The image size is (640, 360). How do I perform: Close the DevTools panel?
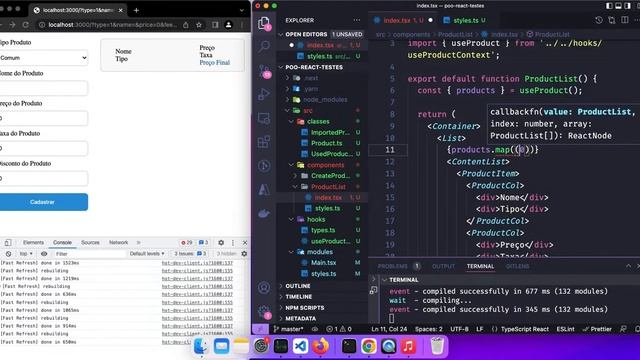point(244,242)
